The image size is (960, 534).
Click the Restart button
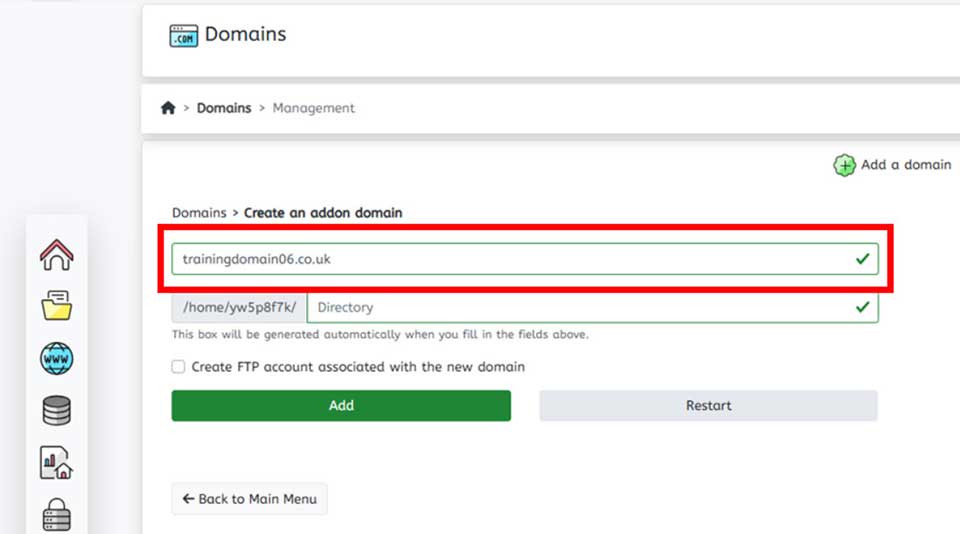pyautogui.click(x=708, y=406)
